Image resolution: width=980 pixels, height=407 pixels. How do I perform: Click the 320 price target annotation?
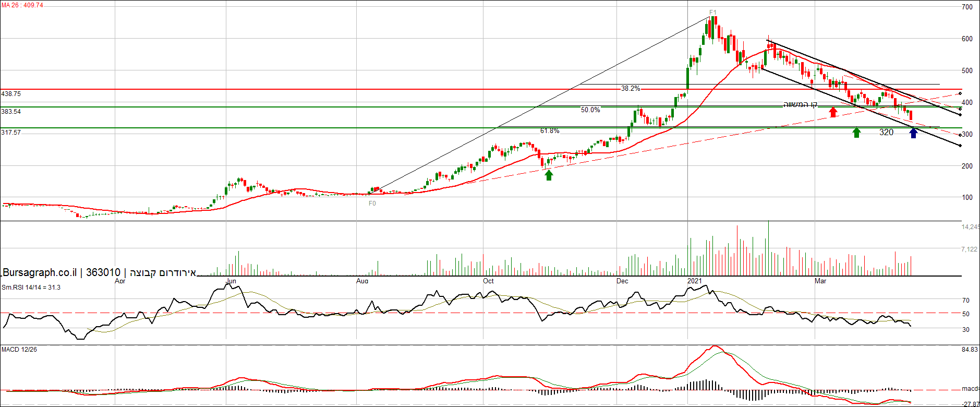[886, 133]
